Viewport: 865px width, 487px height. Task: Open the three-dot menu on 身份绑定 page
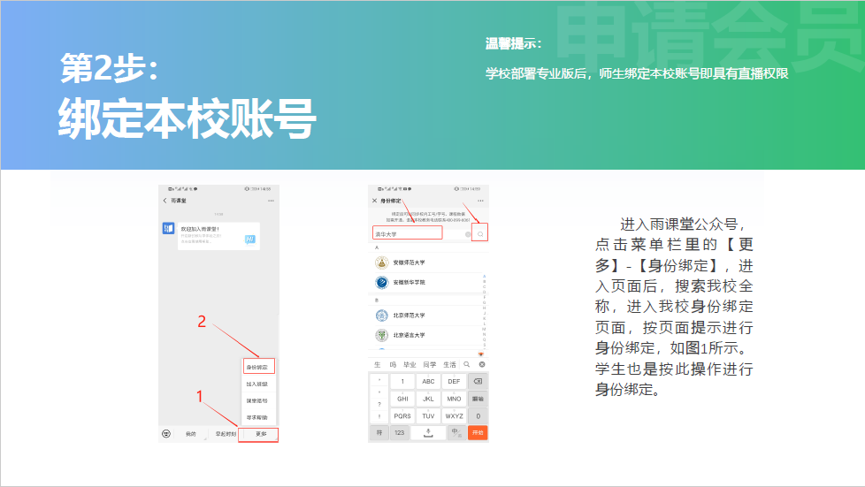(x=480, y=201)
